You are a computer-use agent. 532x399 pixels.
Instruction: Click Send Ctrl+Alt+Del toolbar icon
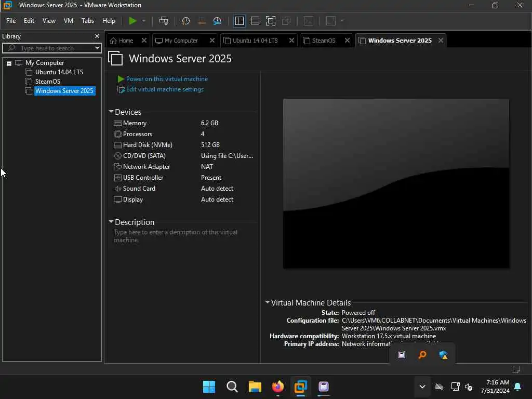164,21
